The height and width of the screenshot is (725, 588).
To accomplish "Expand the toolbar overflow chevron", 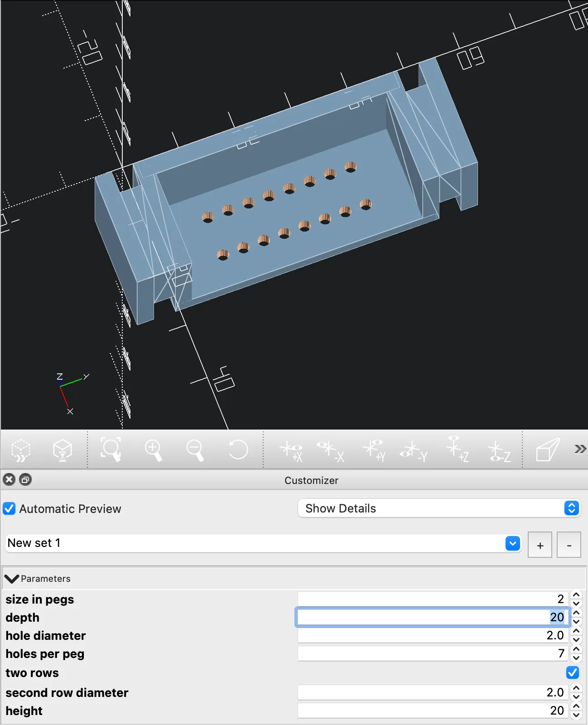I will coord(580,449).
